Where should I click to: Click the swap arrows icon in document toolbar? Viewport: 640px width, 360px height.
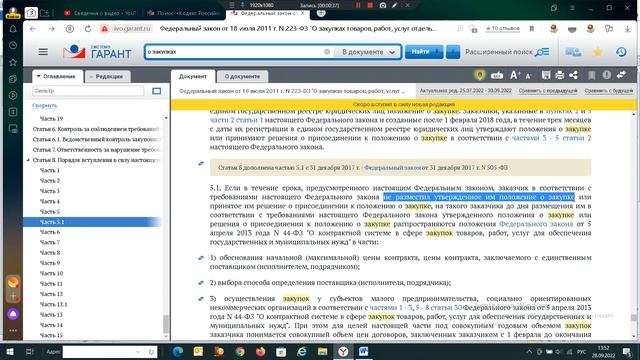pyautogui.click(x=621, y=75)
